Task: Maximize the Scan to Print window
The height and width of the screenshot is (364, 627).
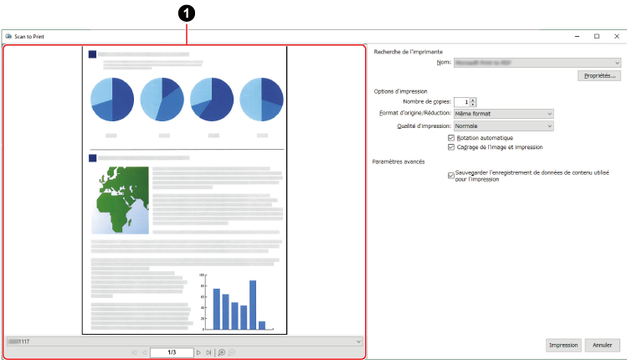Action: tap(596, 37)
